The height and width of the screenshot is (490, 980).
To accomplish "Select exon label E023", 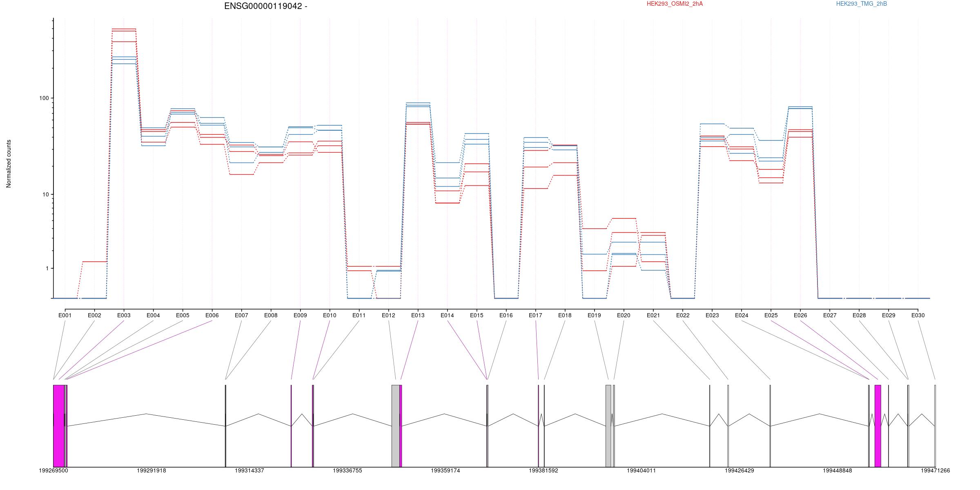I will pyautogui.click(x=712, y=315).
